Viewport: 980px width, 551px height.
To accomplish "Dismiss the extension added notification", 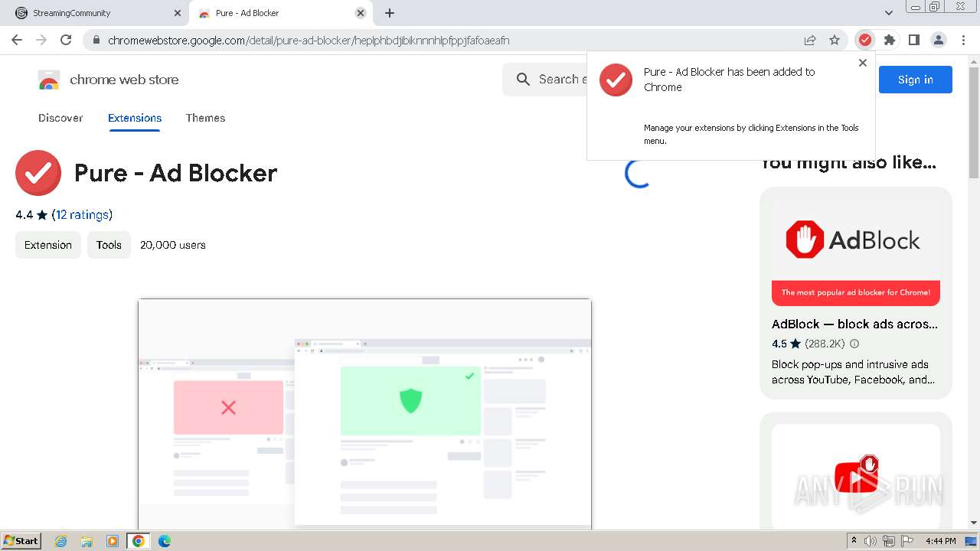I will coord(863,63).
